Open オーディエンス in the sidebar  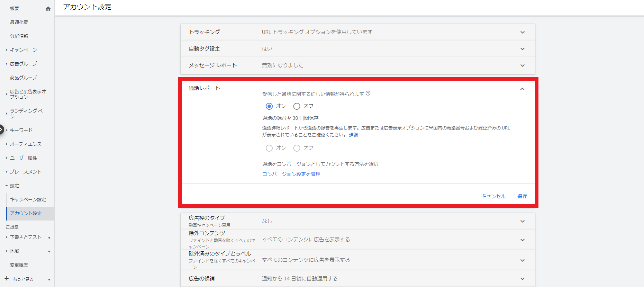pos(26,144)
